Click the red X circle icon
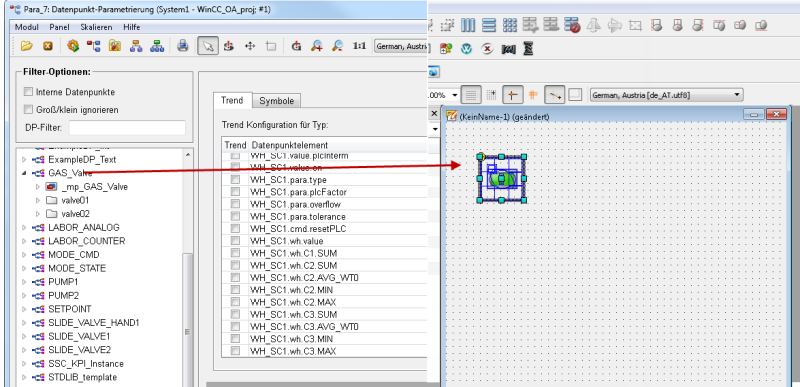This screenshot has width=800, height=387. point(487,49)
